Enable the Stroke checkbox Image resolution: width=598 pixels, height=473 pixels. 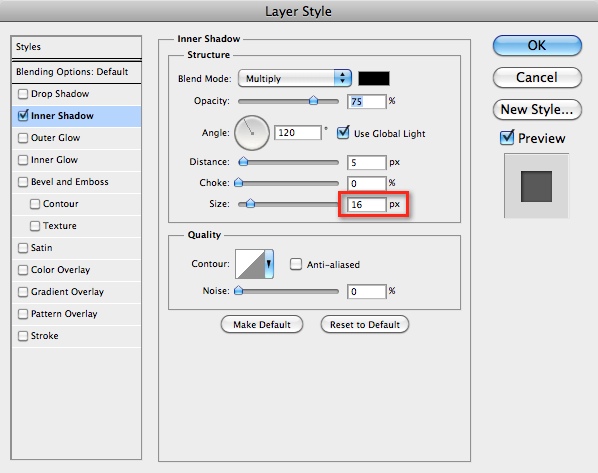click(x=23, y=336)
